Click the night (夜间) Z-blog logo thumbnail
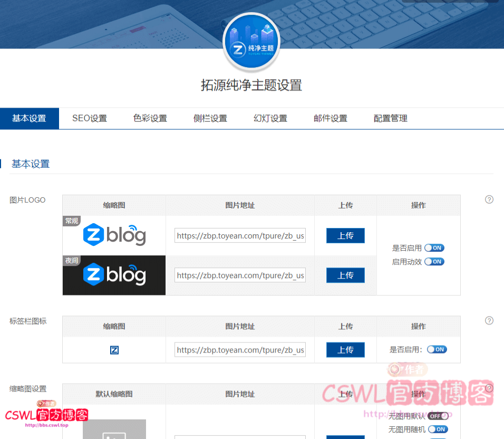The width and height of the screenshot is (504, 439). click(x=114, y=275)
